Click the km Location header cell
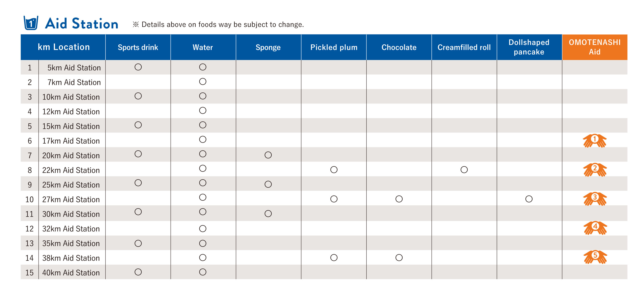 [x=63, y=47]
